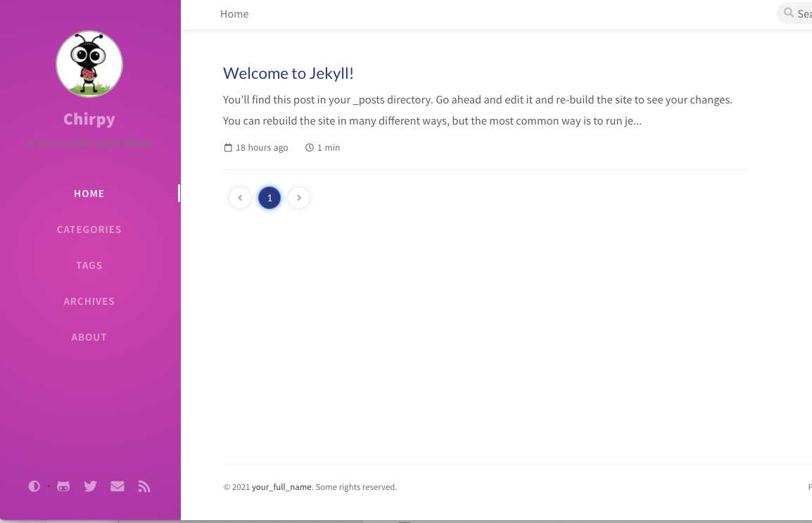This screenshot has height=523, width=812.
Task: Click the clock icon beside 1 min
Action: [x=310, y=148]
